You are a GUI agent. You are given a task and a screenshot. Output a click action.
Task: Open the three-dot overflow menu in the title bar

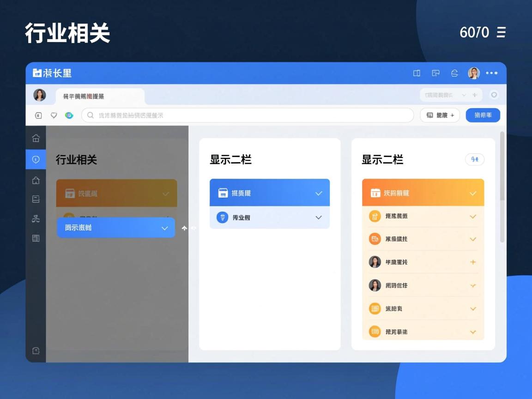tap(491, 73)
